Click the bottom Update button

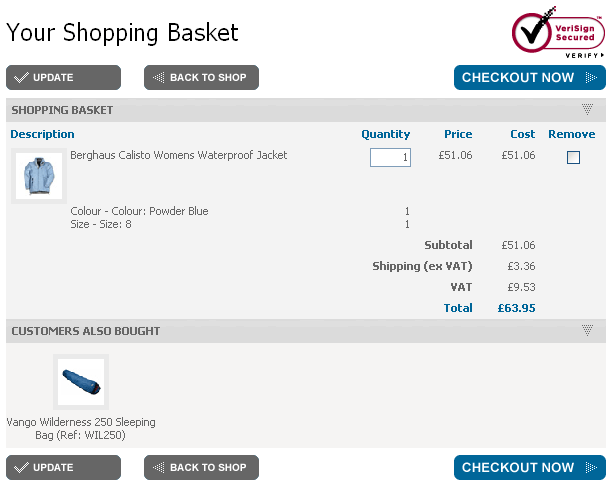(63, 467)
